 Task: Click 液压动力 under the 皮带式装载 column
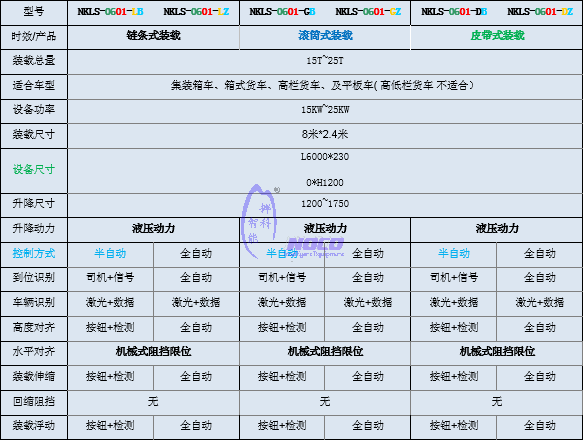(497, 228)
